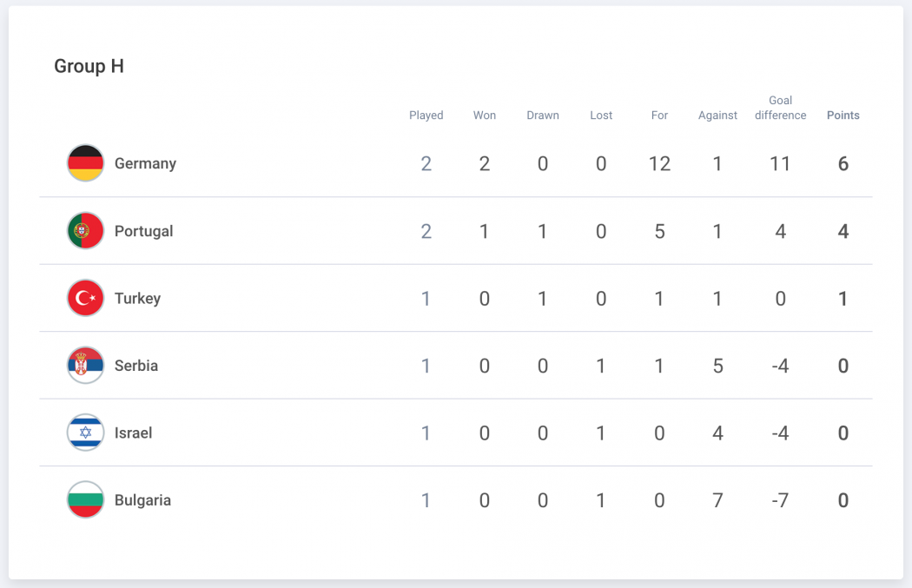Click the Played column header
912x588 pixels.
426,116
